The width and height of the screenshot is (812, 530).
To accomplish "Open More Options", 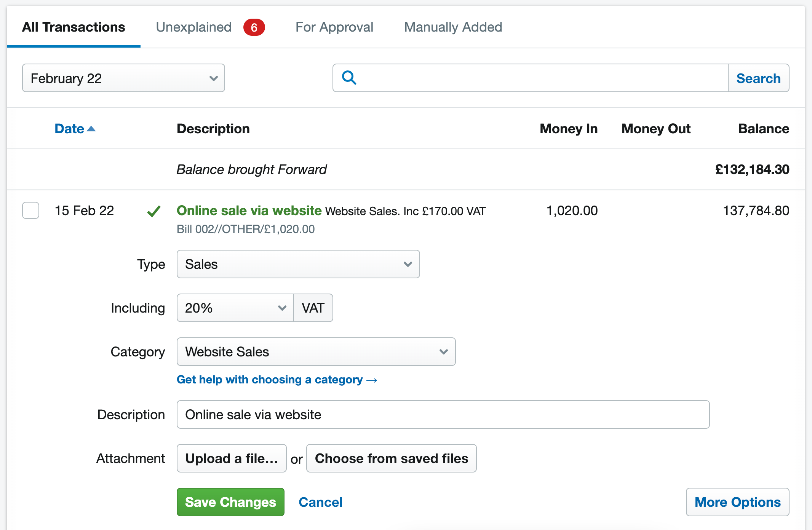I will coord(737,502).
